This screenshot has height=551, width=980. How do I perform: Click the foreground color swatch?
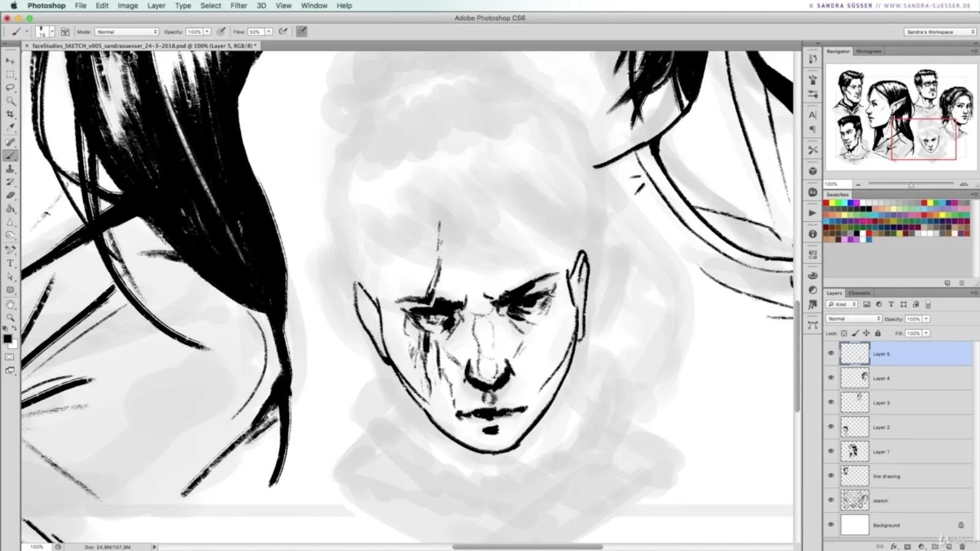(7, 339)
